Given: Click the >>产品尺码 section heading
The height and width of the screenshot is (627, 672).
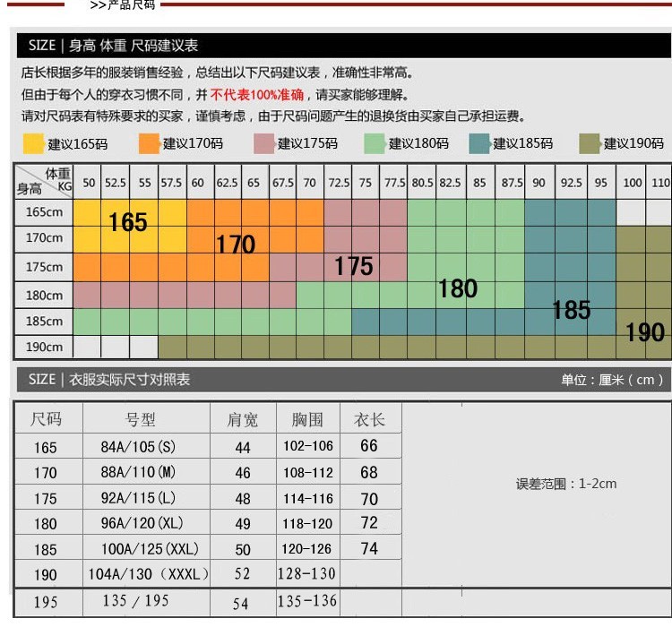Looking at the screenshot, I should (x=123, y=5).
